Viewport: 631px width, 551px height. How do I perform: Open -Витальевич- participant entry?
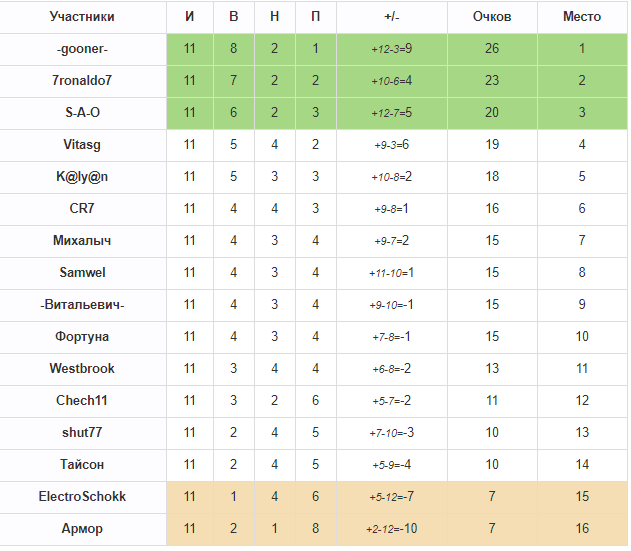(82, 305)
